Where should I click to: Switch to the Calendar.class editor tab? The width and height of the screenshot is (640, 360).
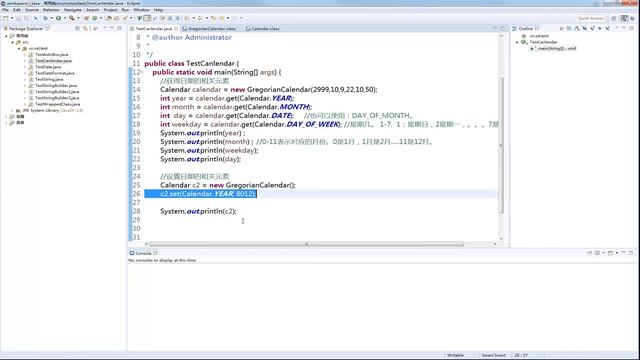click(x=263, y=29)
